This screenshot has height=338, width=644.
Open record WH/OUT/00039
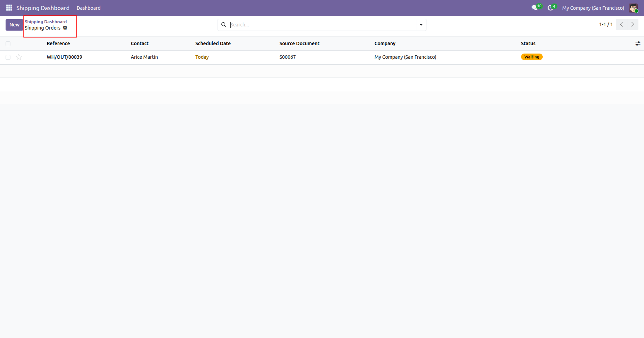click(64, 57)
